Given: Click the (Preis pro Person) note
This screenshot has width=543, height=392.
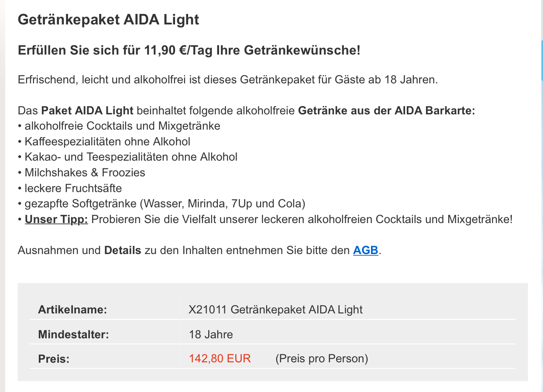Looking at the screenshot, I should click(322, 358).
